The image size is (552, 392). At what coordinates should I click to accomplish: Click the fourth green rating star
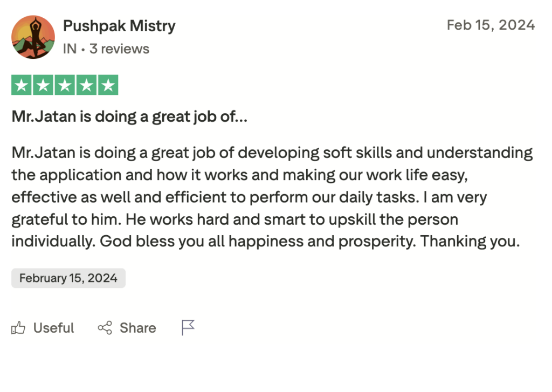coord(86,85)
